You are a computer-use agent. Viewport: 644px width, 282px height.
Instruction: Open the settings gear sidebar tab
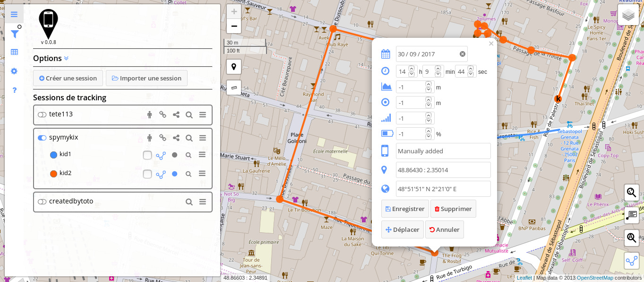pos(14,71)
